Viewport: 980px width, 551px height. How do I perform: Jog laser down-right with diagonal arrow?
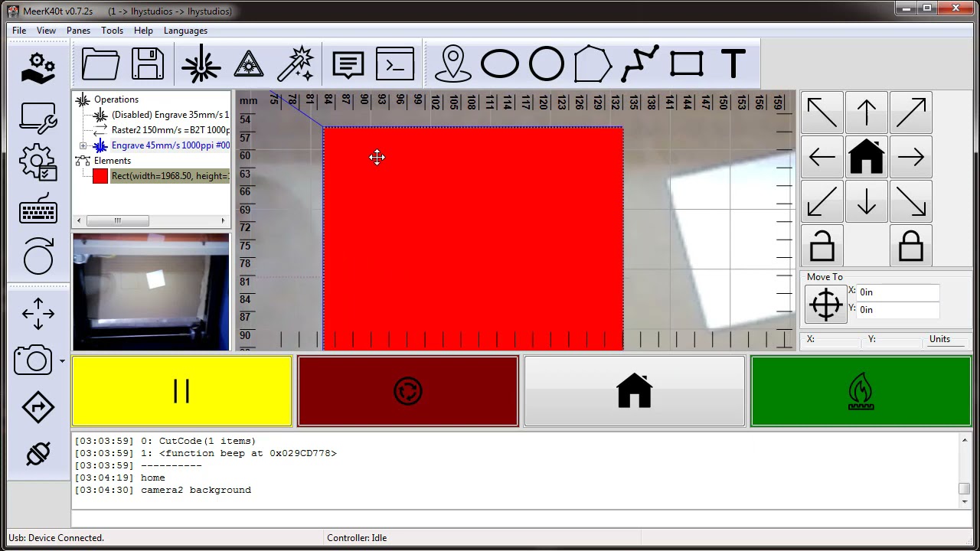(x=911, y=202)
